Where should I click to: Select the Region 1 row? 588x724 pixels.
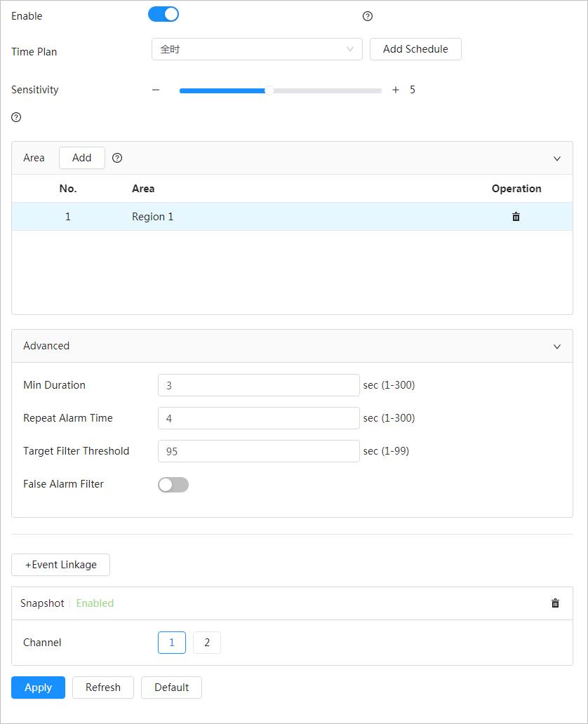pos(281,217)
